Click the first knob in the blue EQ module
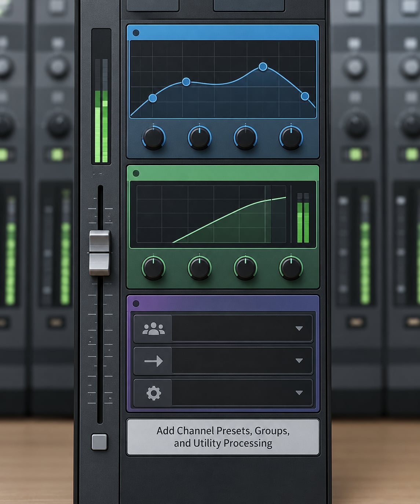This screenshot has width=420, height=504. point(153,138)
